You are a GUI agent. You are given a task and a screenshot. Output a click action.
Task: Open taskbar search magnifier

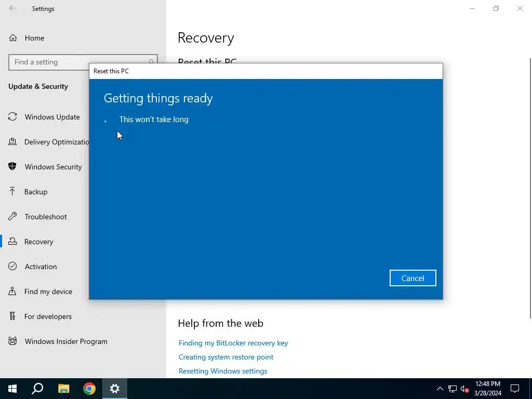click(x=37, y=389)
